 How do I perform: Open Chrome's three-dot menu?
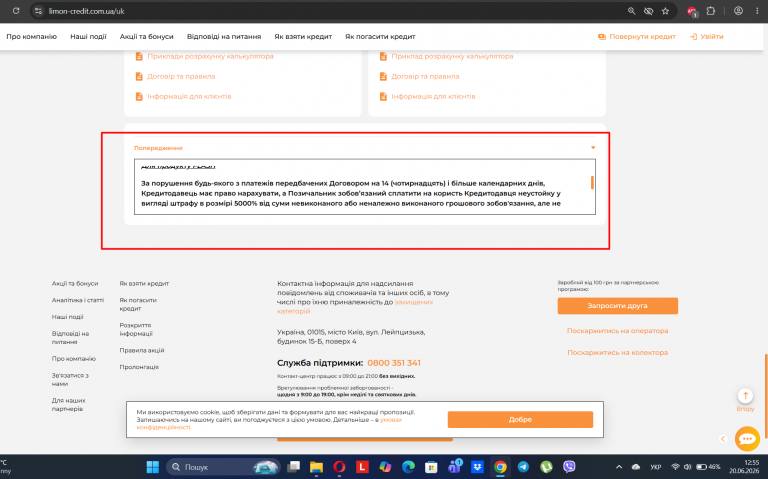(x=757, y=11)
